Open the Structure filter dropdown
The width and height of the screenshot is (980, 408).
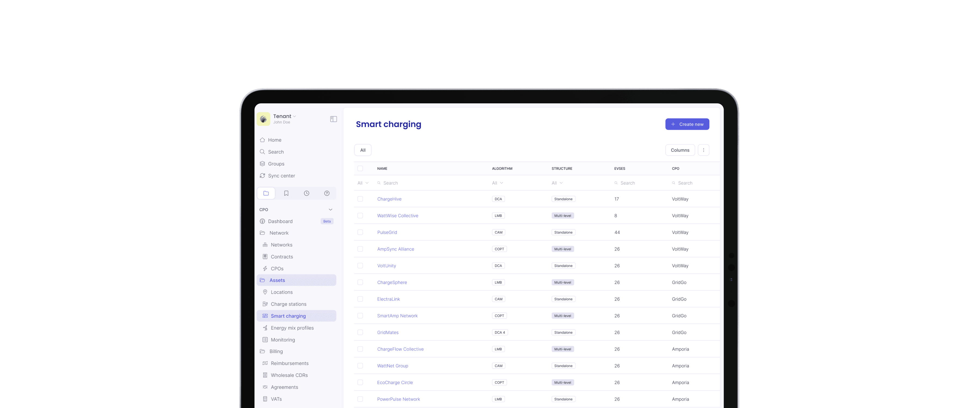point(557,183)
